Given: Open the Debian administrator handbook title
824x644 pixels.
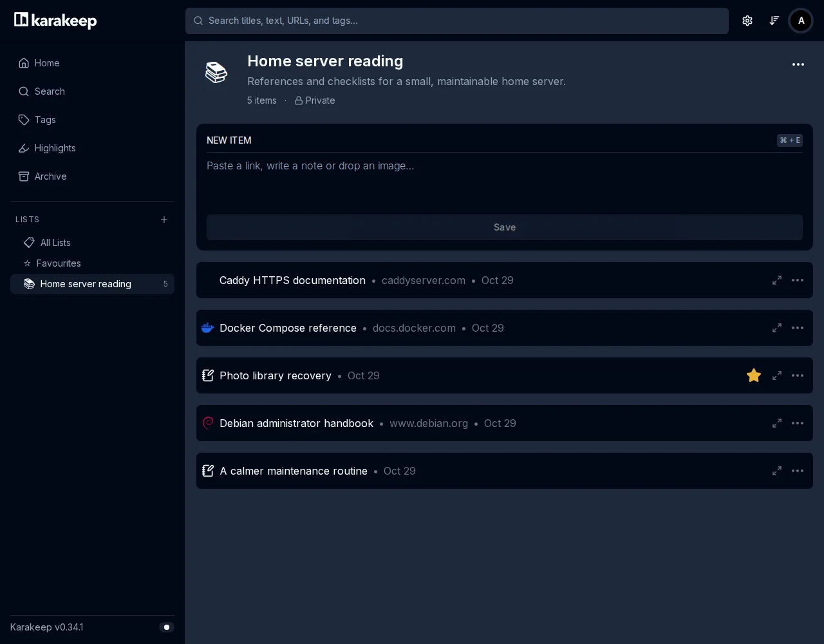Looking at the screenshot, I should (x=296, y=423).
